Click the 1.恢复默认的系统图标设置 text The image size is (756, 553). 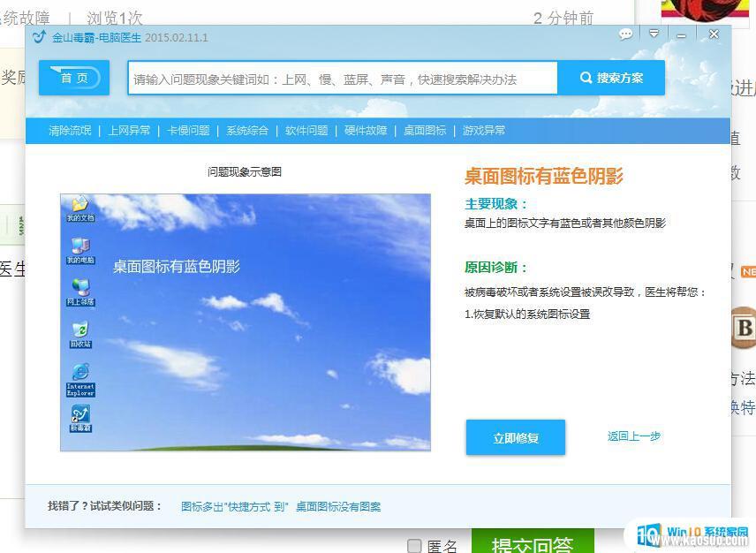click(527, 314)
